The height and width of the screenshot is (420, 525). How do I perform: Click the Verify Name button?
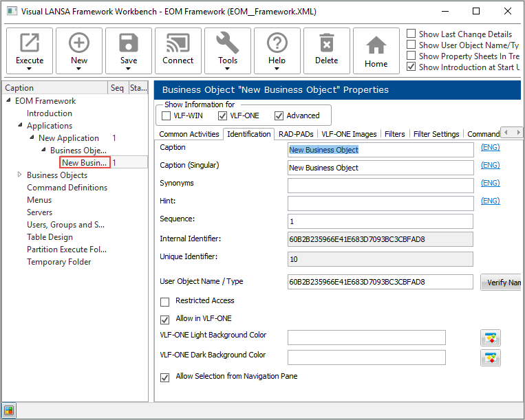click(x=500, y=283)
